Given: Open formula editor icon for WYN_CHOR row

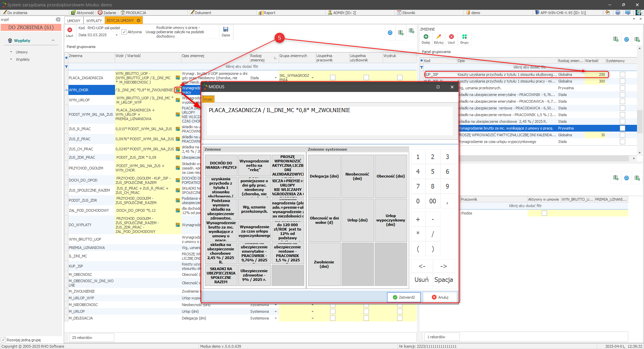Looking at the screenshot, I should pyautogui.click(x=178, y=90).
